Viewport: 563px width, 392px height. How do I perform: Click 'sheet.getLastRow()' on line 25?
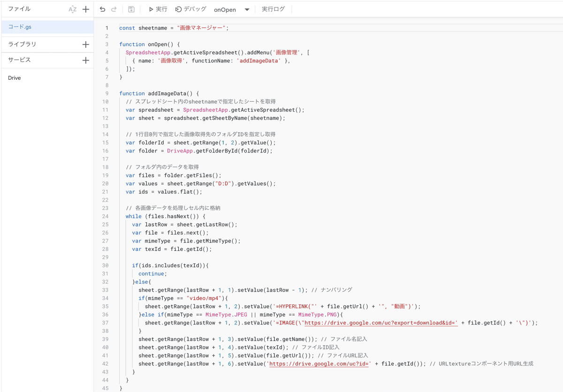tap(205, 225)
